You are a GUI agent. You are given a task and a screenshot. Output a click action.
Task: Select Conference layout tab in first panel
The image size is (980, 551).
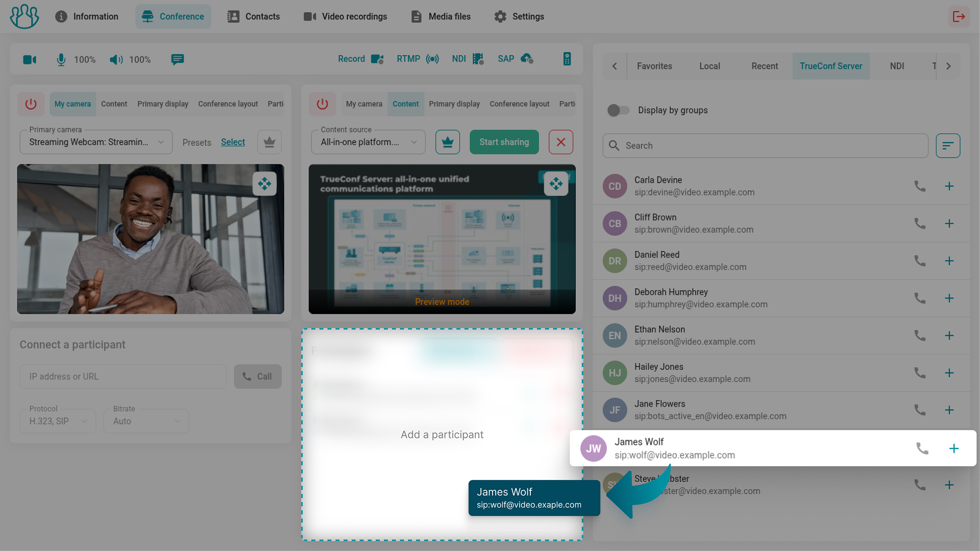pos(228,104)
